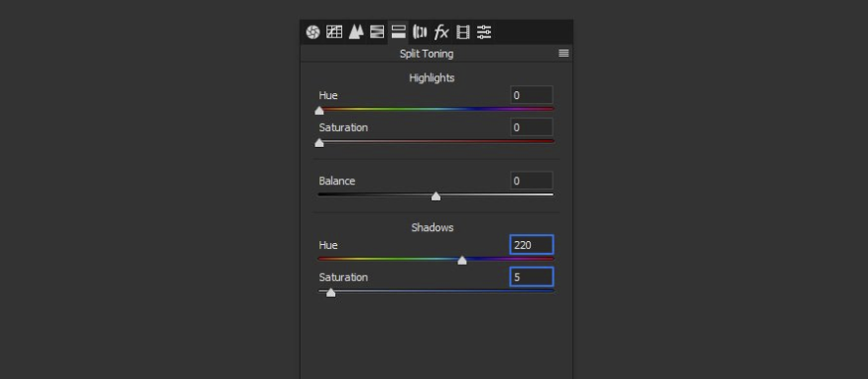Click the Balance value field
868x379 pixels.
(x=532, y=181)
